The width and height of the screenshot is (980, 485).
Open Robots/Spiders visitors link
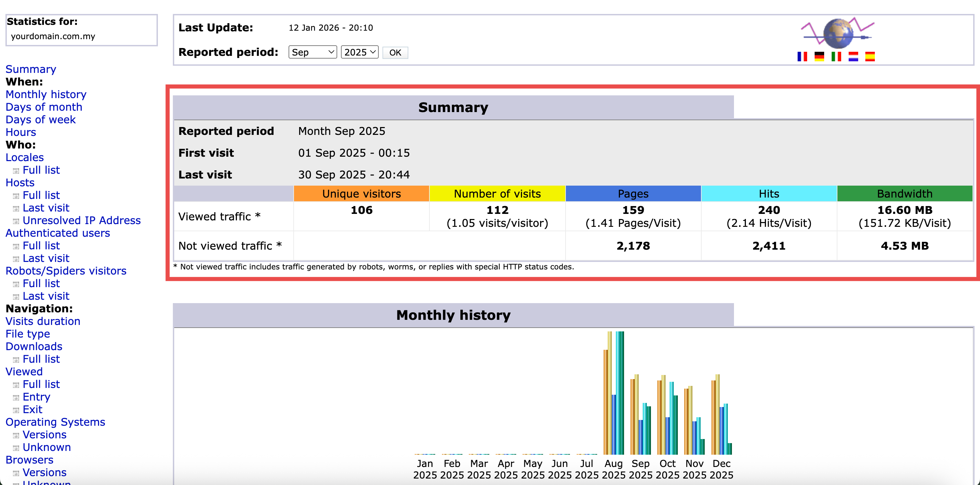click(66, 271)
